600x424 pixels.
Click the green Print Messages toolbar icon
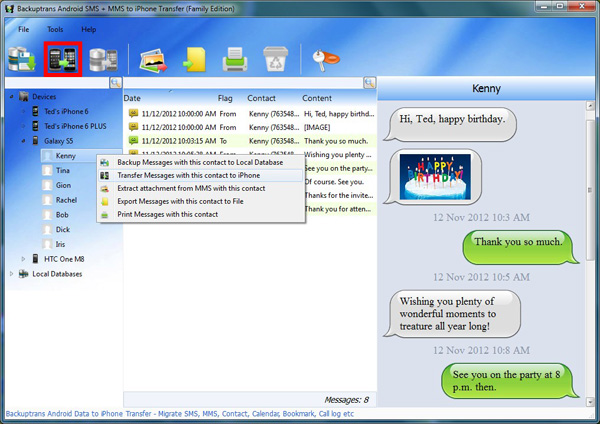[235, 59]
